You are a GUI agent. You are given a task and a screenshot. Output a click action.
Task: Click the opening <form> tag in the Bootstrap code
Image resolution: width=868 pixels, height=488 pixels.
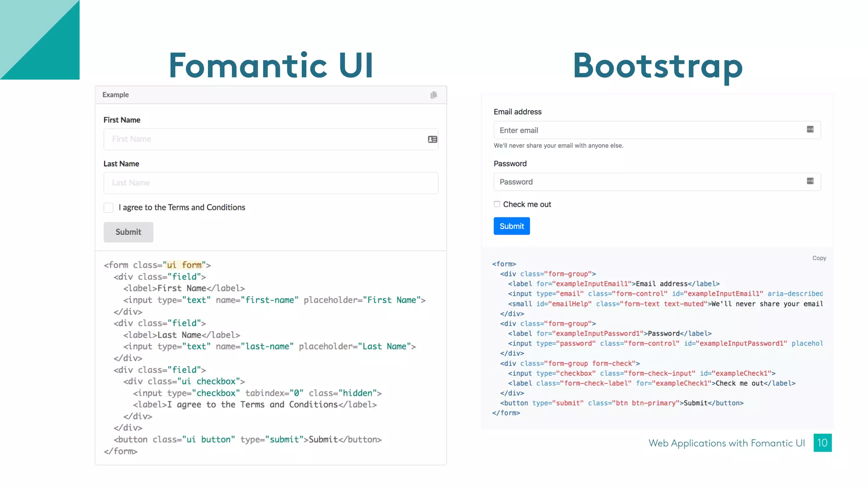tap(504, 264)
